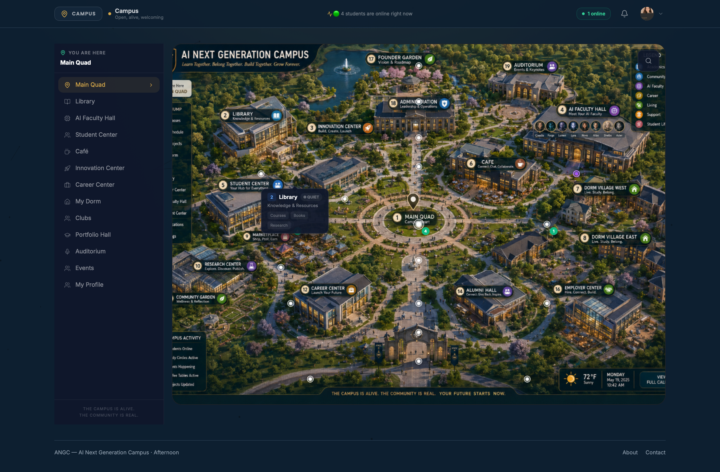Click the Clubs people icon in the sidebar
This screenshot has width=720, height=472.
point(67,218)
